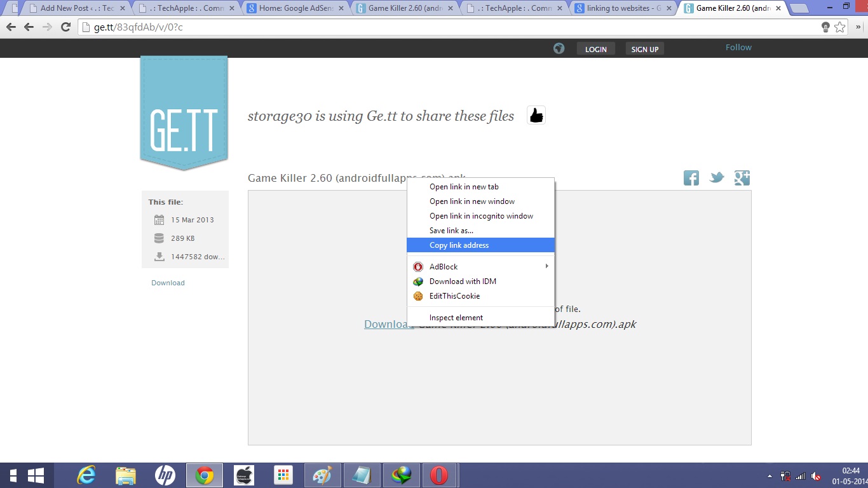Open File Explorer from the taskbar

pyautogui.click(x=126, y=475)
